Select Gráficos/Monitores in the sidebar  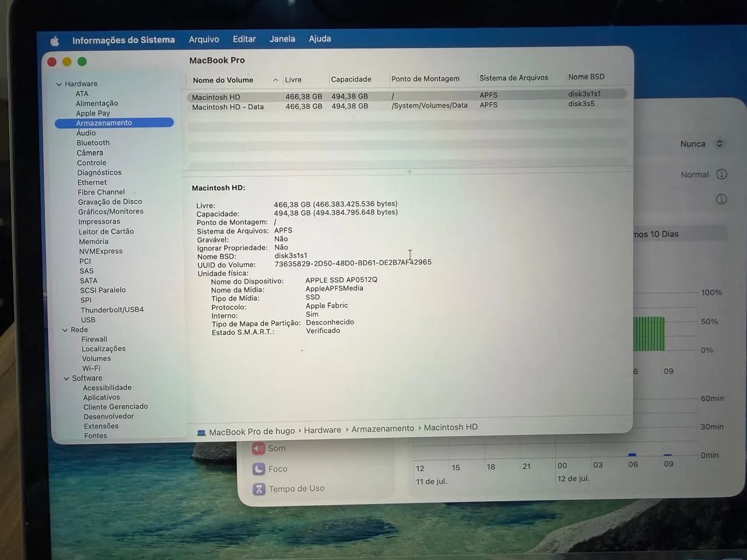click(111, 212)
